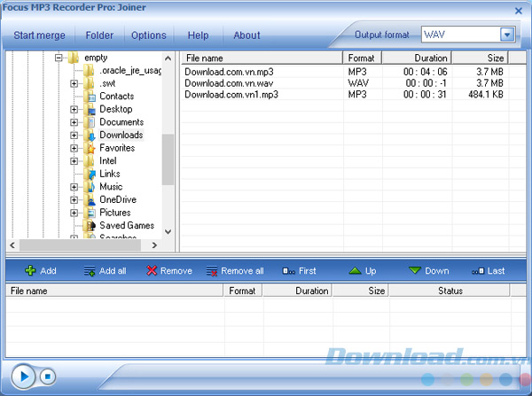
Task: Click the 00 : 04 : 06 duration cell
Action: [x=425, y=72]
